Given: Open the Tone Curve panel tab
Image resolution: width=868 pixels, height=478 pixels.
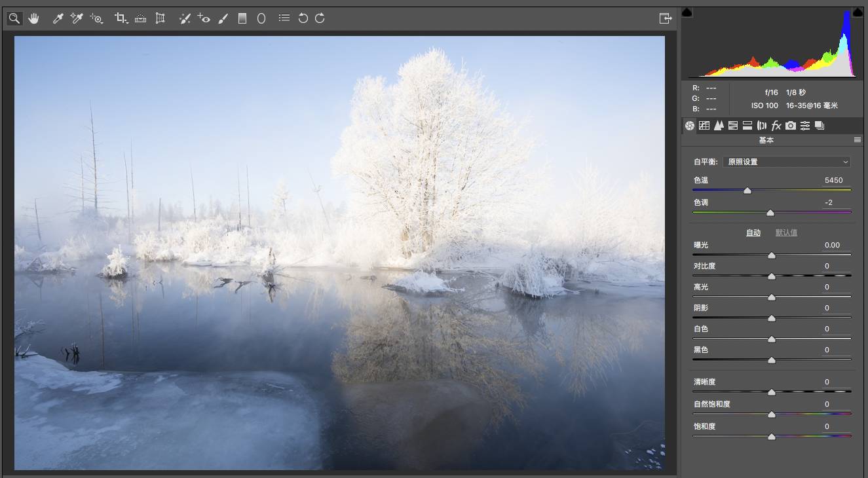Looking at the screenshot, I should pyautogui.click(x=704, y=126).
